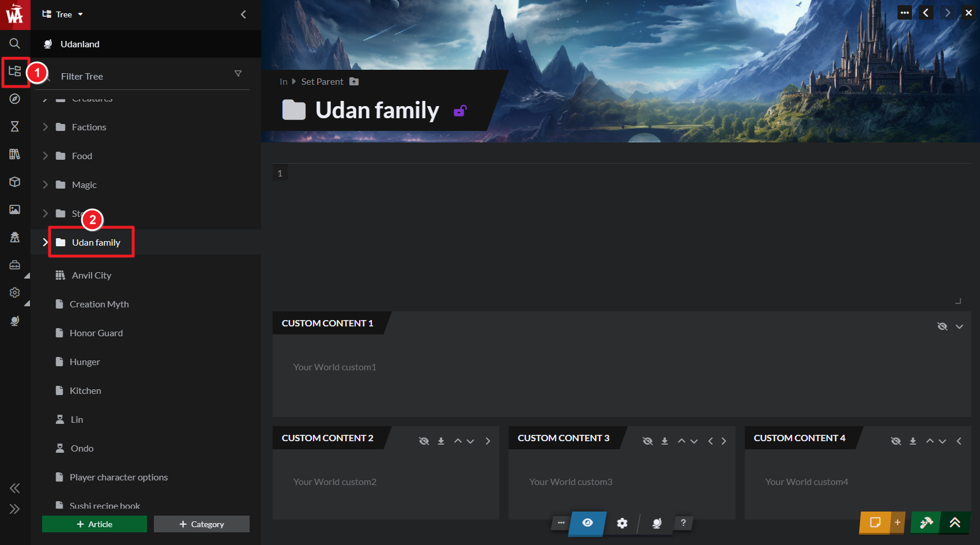This screenshot has height=545, width=980.
Task: Select the Anvil City article
Action: [x=92, y=275]
